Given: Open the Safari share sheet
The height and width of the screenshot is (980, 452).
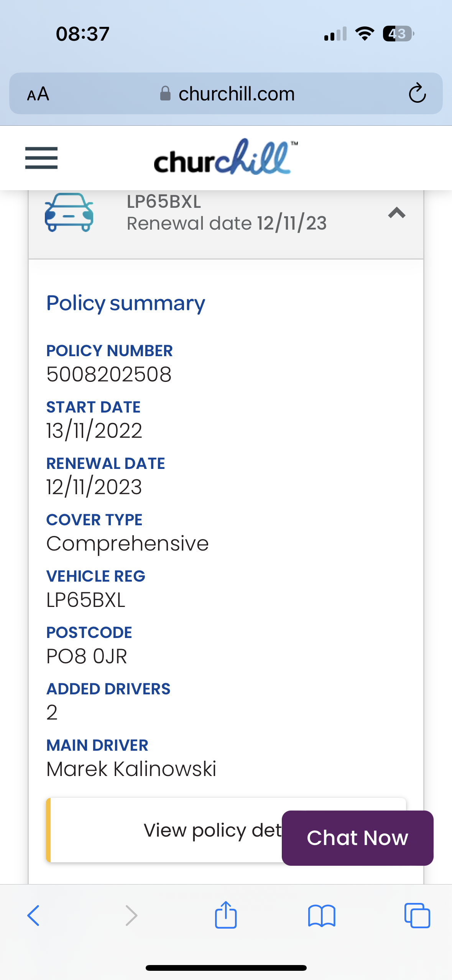Looking at the screenshot, I should [x=226, y=915].
